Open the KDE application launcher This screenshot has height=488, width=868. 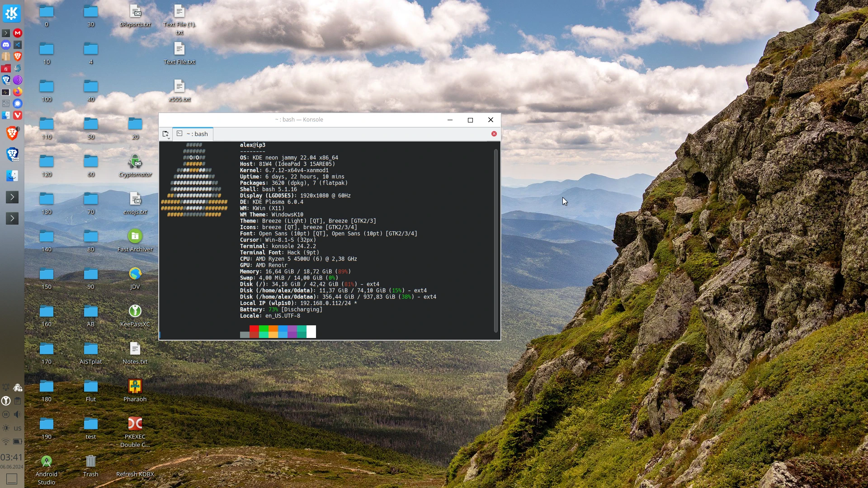12,14
